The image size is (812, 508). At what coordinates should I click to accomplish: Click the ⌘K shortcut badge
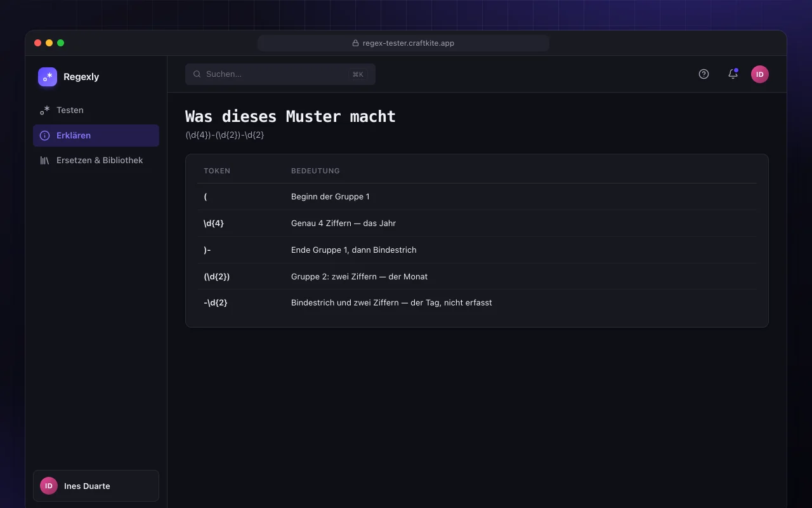click(358, 74)
